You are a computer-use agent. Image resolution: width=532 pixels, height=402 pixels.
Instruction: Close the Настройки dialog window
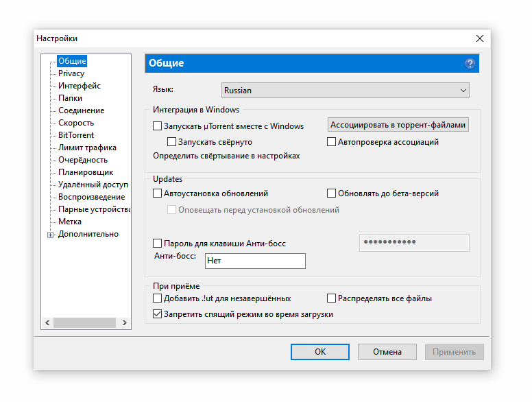[479, 38]
